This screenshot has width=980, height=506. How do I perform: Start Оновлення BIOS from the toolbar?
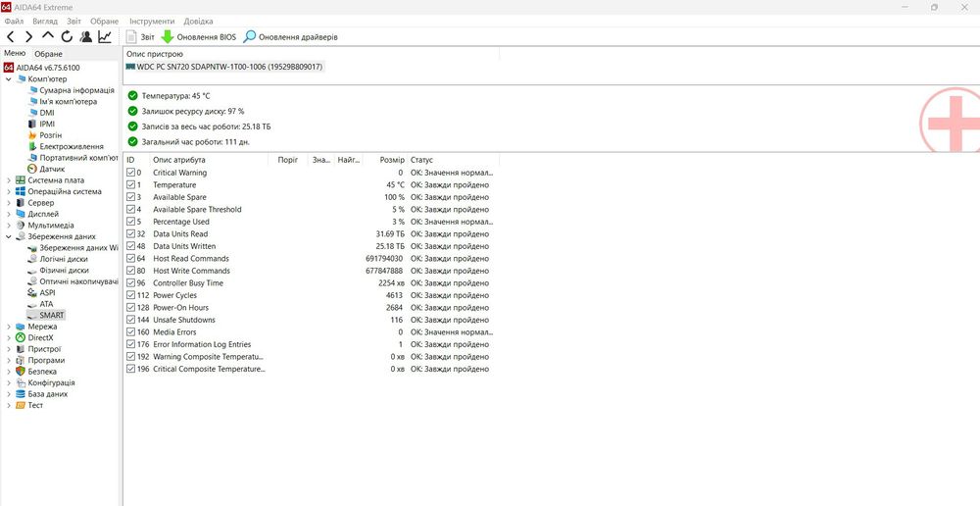point(199,37)
